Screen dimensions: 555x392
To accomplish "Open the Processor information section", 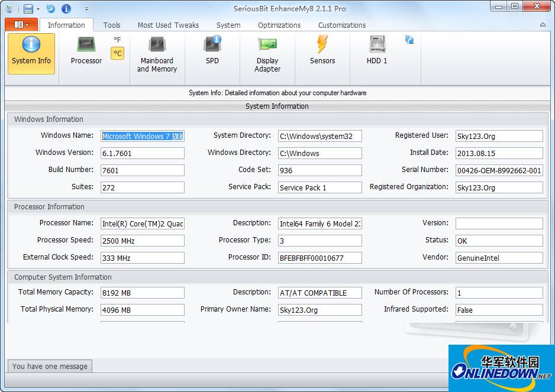I will [86, 51].
